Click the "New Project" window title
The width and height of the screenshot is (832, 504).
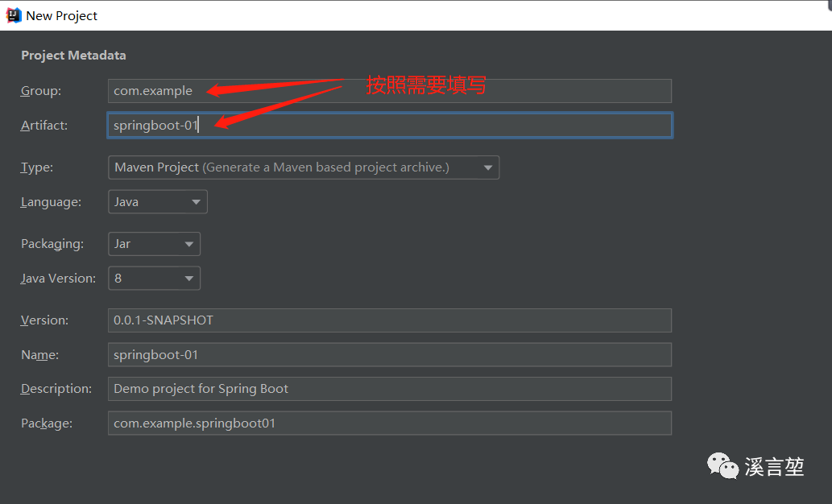pos(61,16)
